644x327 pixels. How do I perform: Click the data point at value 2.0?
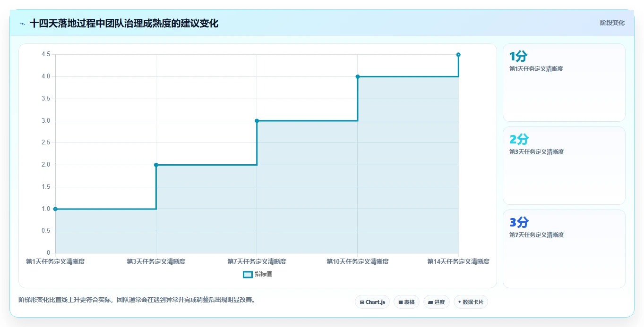pyautogui.click(x=156, y=165)
